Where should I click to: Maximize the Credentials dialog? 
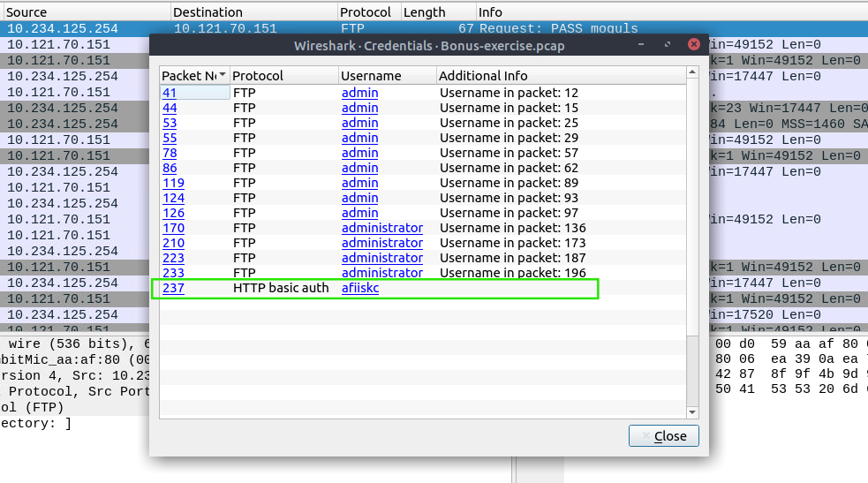coord(667,44)
